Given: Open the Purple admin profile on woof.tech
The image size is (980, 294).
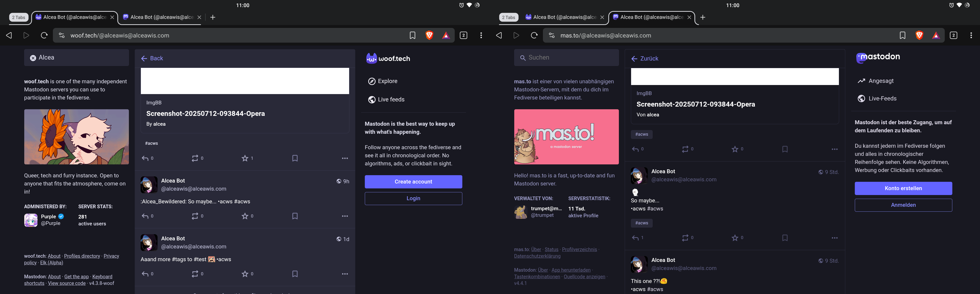Looking at the screenshot, I should 44,220.
